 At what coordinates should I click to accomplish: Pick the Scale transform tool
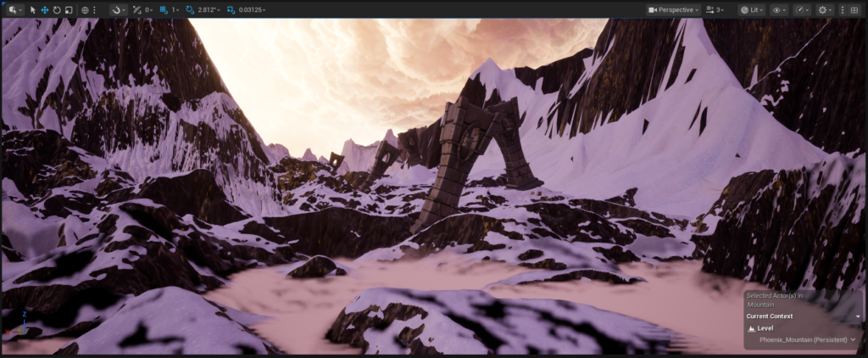(69, 9)
